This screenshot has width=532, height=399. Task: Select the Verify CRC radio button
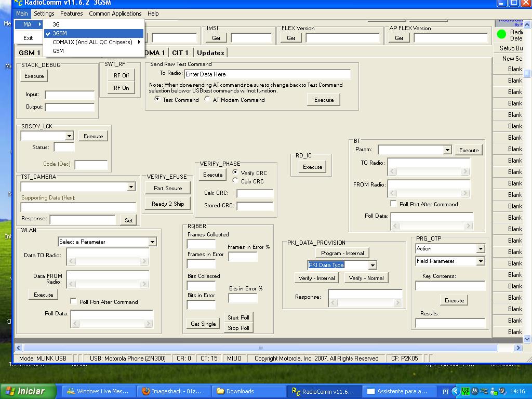235,172
